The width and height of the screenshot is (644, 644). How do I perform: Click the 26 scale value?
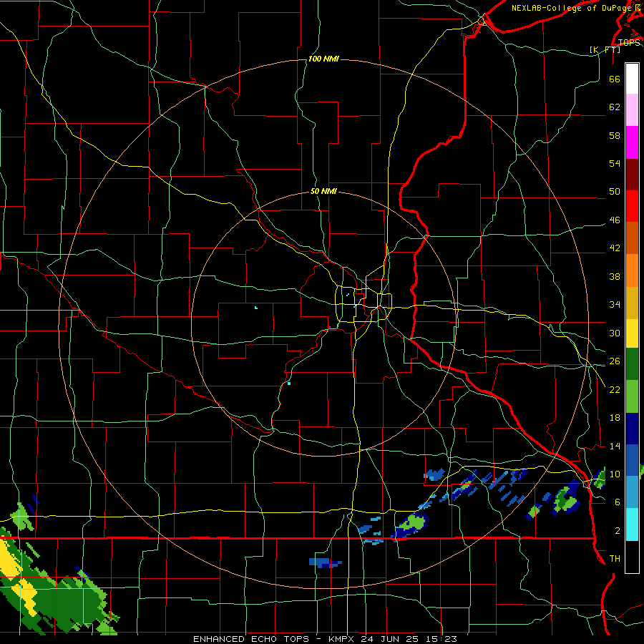point(615,361)
